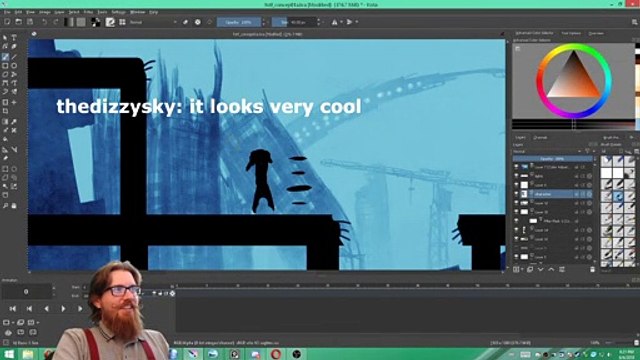
Task: Move layer down with arrow icon
Action: pos(541,269)
